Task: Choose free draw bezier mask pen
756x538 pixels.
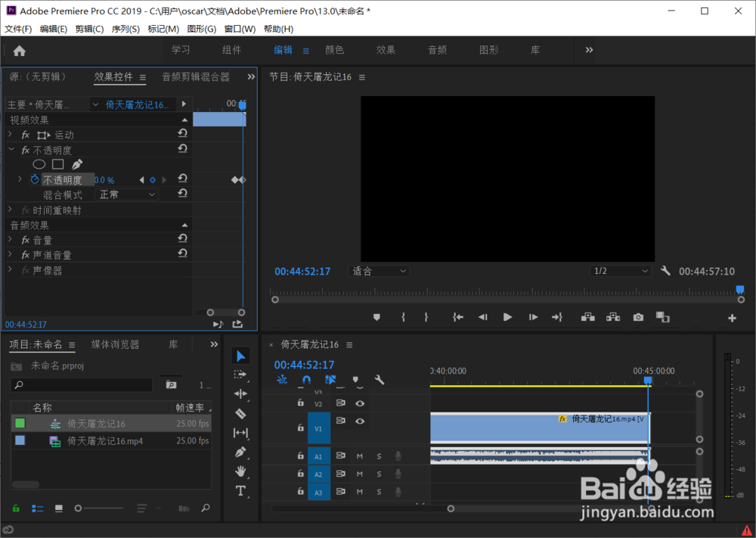Action: 77,164
